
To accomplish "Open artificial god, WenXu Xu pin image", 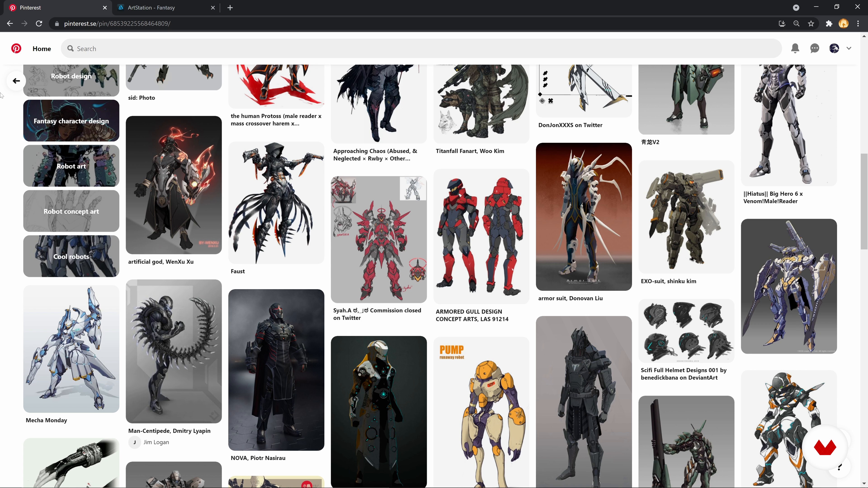I will click(174, 185).
